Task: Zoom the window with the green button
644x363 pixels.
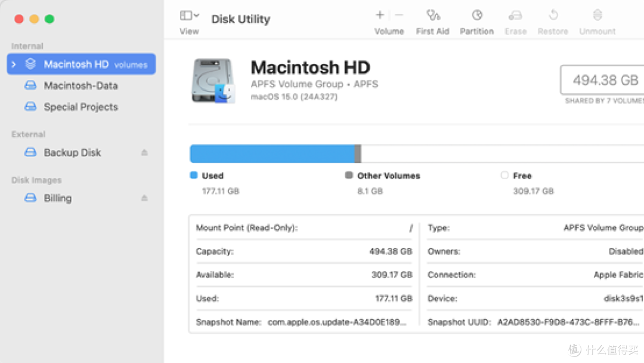Action: click(x=49, y=19)
